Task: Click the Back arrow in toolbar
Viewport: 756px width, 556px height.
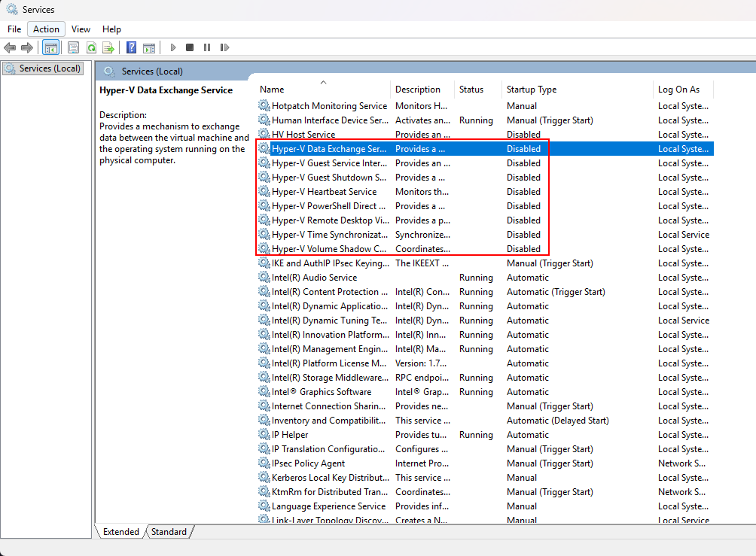Action: coord(10,47)
